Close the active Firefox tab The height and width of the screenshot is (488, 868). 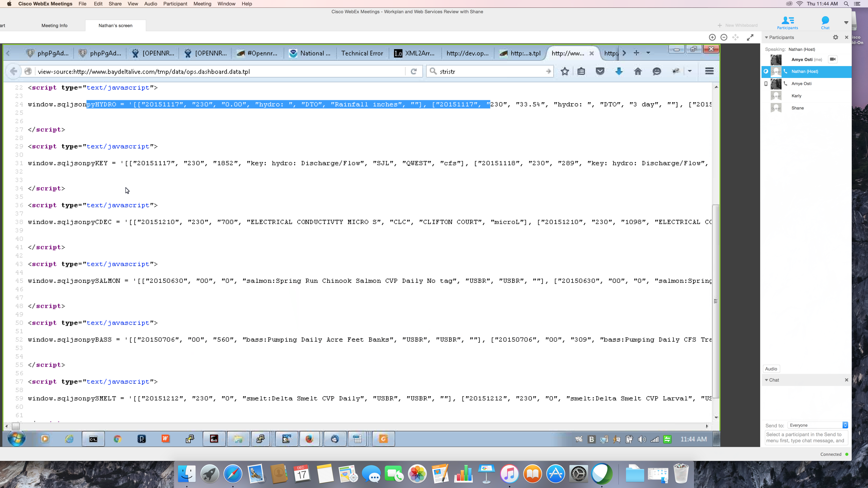[591, 53]
